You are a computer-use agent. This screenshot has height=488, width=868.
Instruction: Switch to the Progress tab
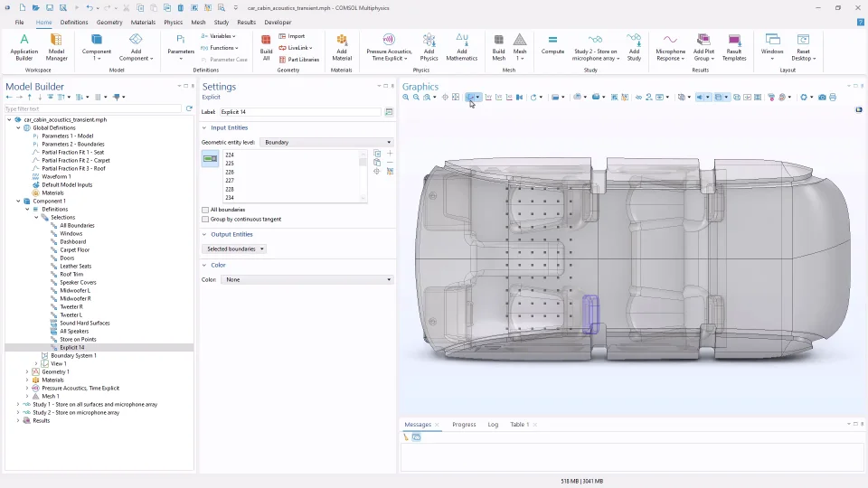tap(464, 424)
